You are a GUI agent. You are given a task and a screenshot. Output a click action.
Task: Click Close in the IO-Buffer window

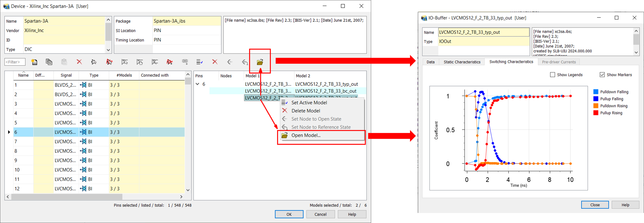pos(595,205)
